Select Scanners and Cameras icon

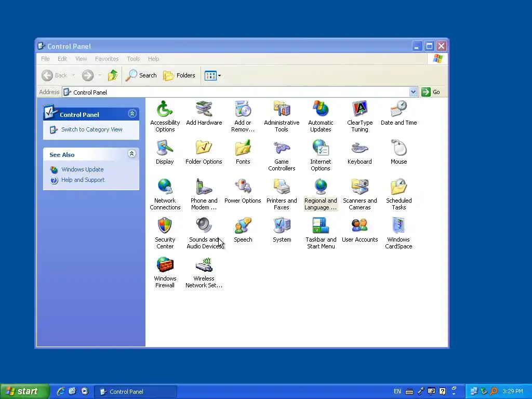coord(360,194)
